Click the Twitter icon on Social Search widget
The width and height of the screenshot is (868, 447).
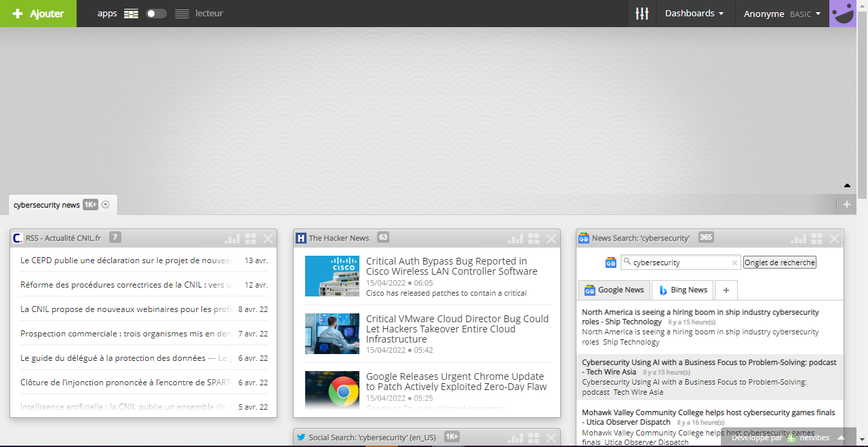(301, 438)
